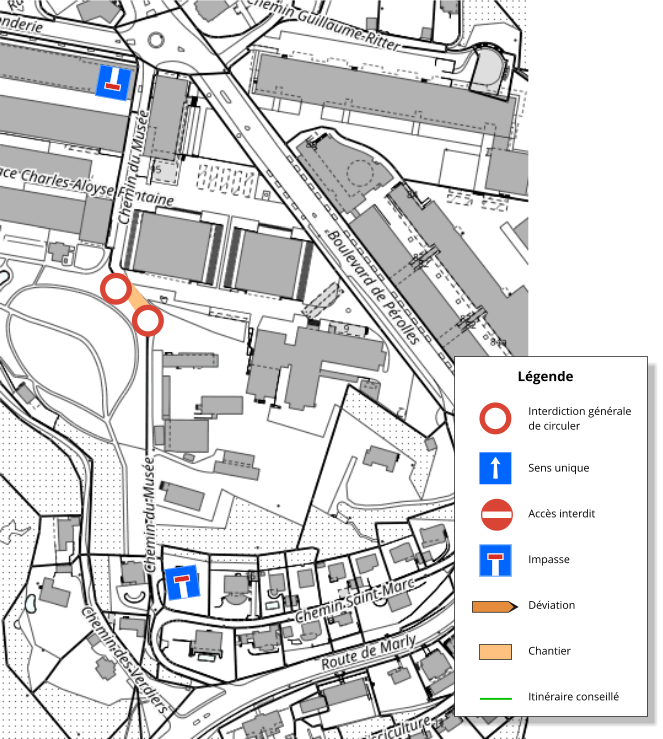Image resolution: width=663 pixels, height=739 pixels.
Task: Click the green Itinéraire conseillé line sample
Action: pyautogui.click(x=495, y=697)
